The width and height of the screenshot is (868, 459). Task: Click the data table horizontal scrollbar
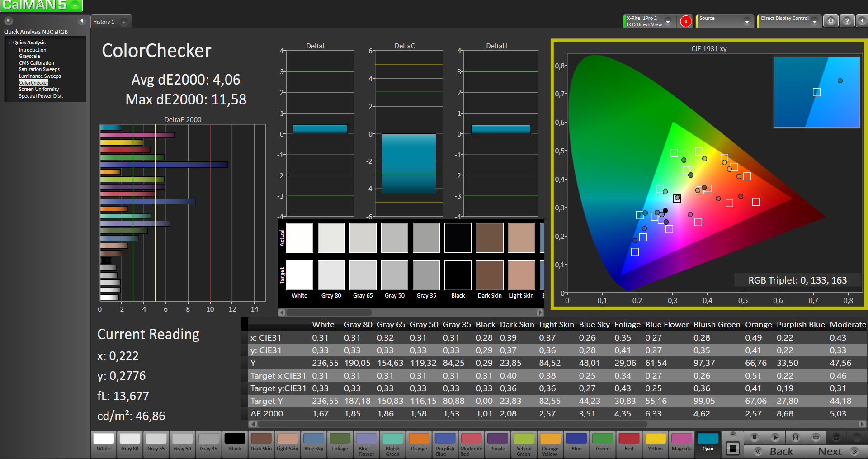452,424
